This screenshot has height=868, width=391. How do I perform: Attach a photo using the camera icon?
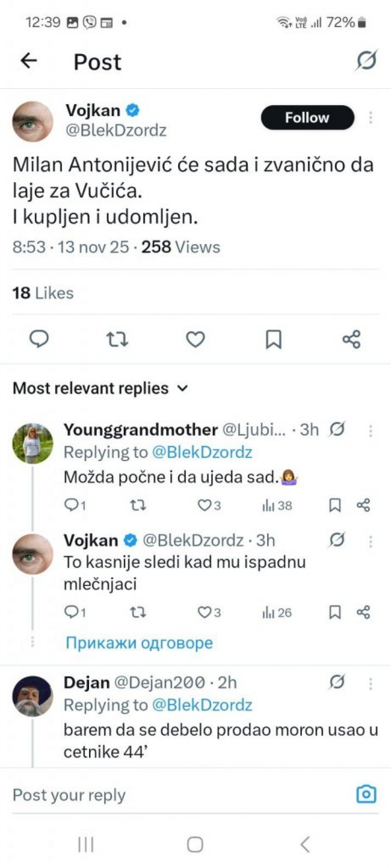pyautogui.click(x=366, y=794)
